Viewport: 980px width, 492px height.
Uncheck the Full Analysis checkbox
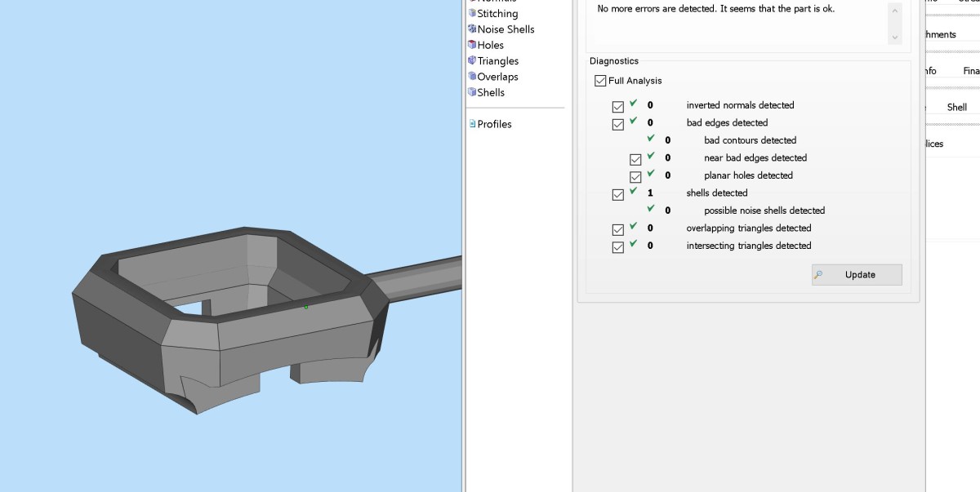[x=600, y=81]
